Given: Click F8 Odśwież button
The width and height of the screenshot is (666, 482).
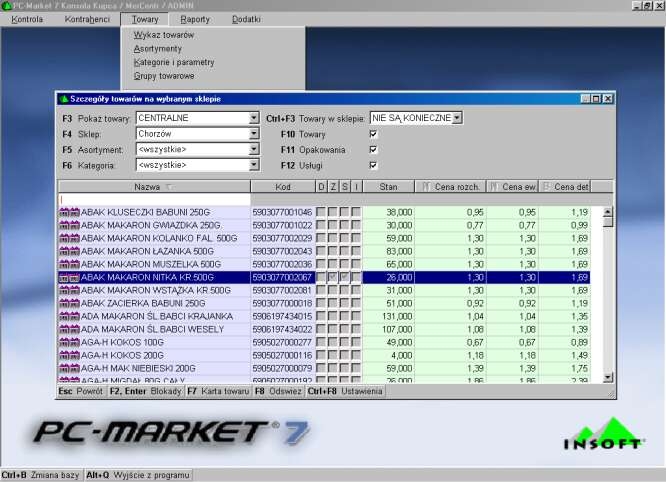Looking at the screenshot, I should pyautogui.click(x=278, y=391).
